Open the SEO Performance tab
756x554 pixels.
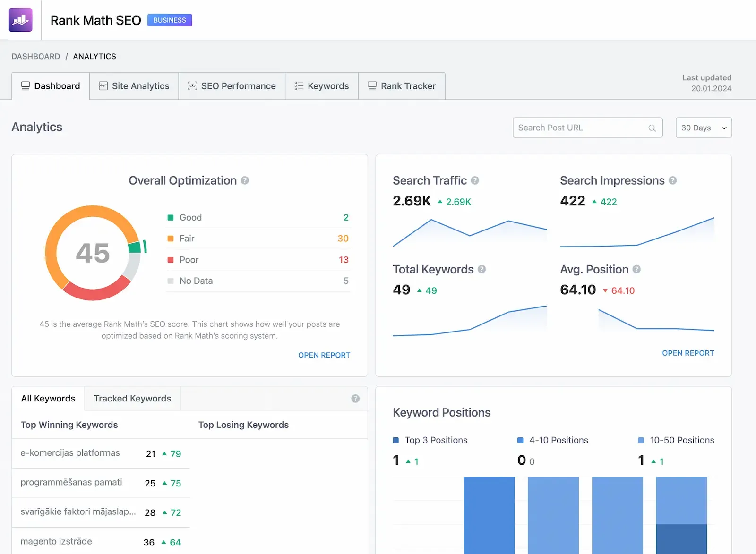(x=232, y=86)
